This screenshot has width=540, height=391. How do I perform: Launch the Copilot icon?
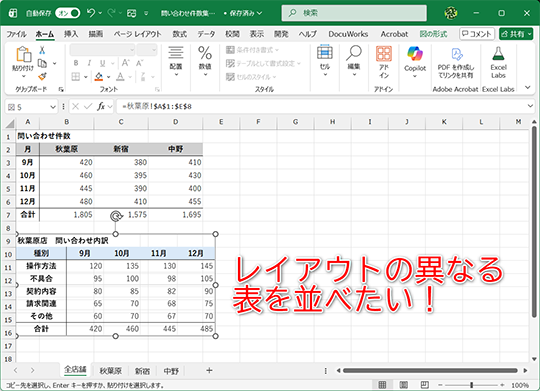[415, 54]
